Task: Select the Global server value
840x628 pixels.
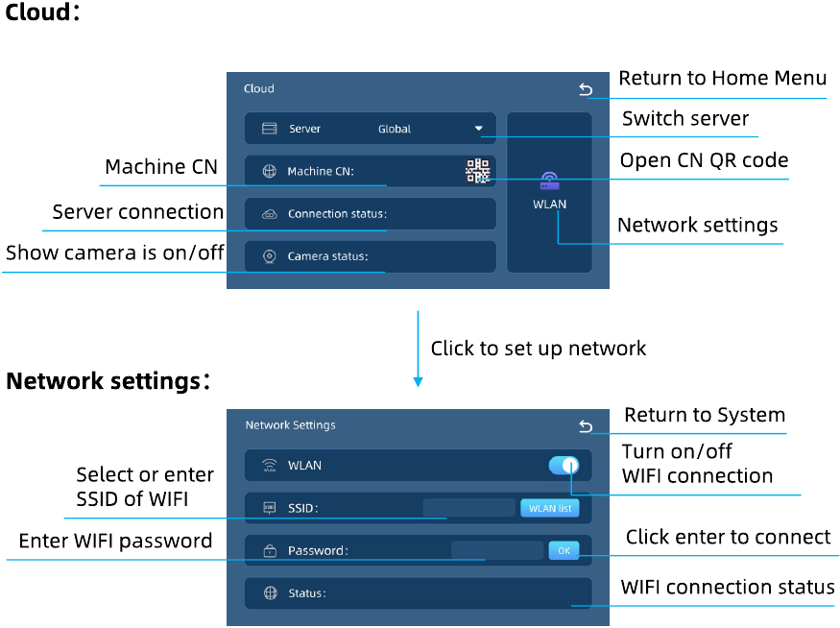Action: pyautogui.click(x=395, y=129)
